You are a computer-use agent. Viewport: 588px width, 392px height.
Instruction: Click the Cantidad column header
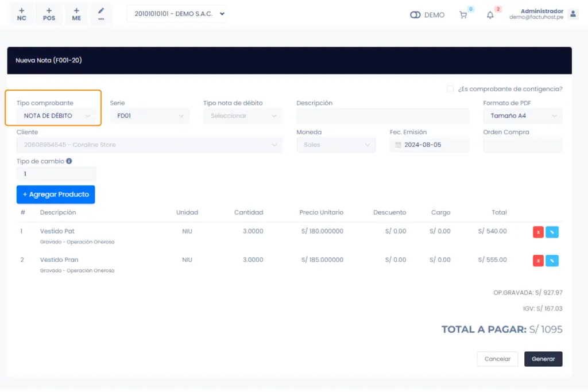tap(249, 212)
